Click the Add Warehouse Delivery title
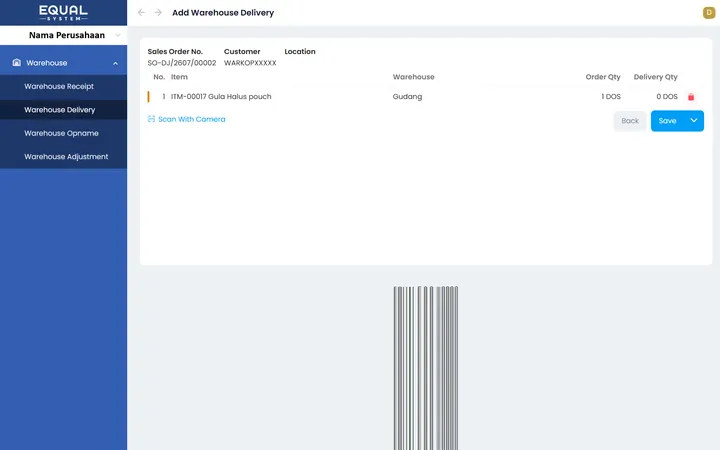 223,13
